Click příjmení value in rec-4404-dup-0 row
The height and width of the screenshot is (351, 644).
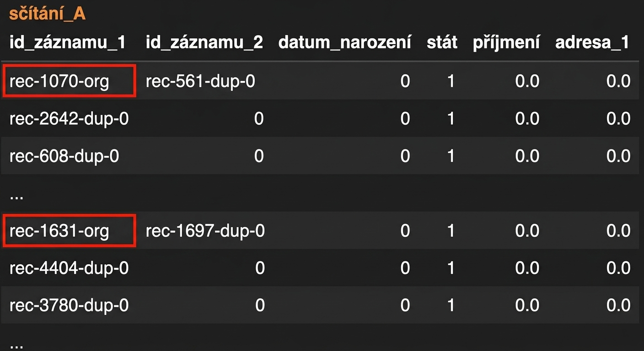527,268
